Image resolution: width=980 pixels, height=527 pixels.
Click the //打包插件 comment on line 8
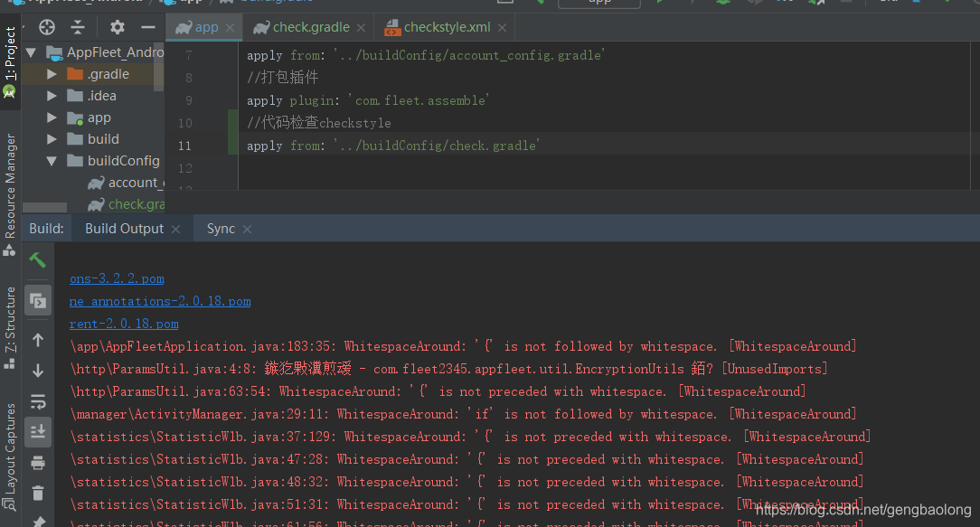tap(282, 78)
